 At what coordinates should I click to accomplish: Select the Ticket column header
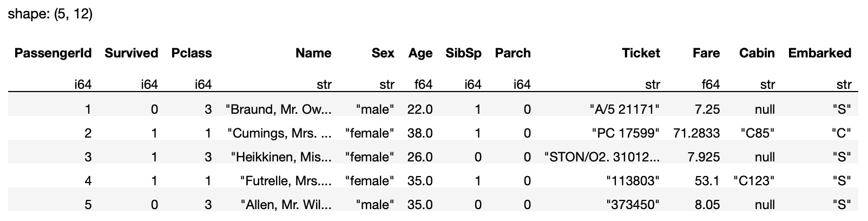(641, 53)
